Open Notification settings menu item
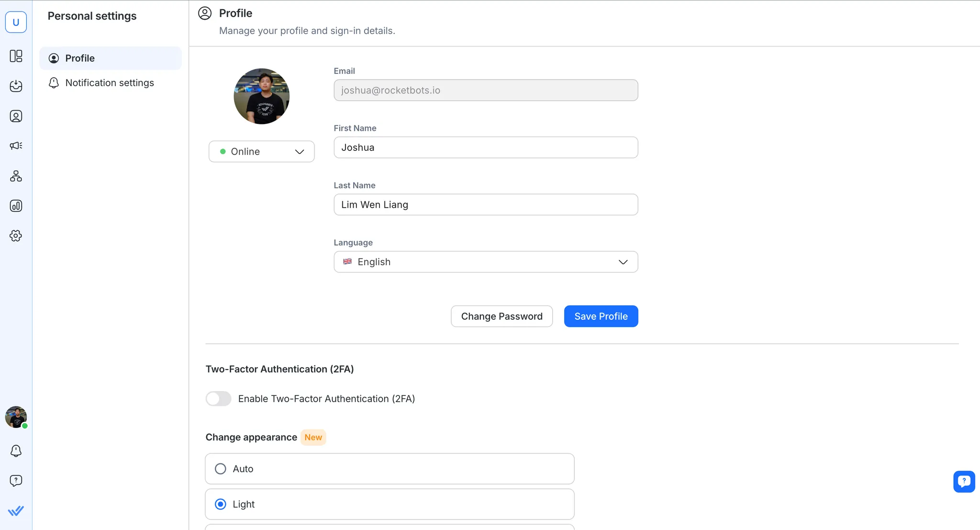 coord(110,83)
